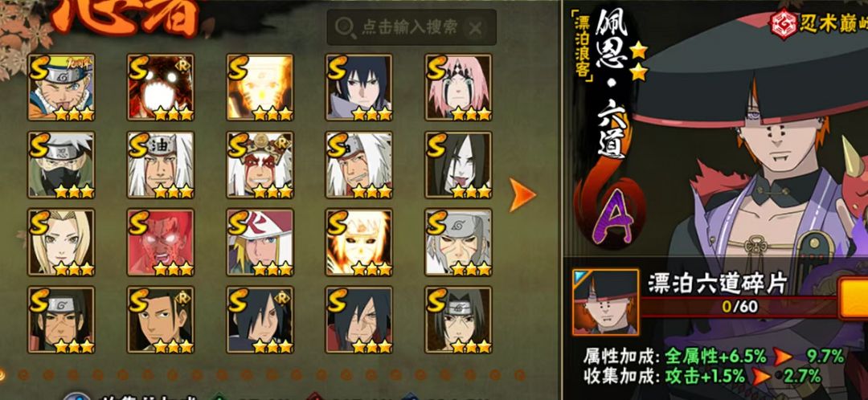The height and width of the screenshot is (400, 868).
Task: Click the 0/60 fragment progress bar
Action: tap(739, 306)
